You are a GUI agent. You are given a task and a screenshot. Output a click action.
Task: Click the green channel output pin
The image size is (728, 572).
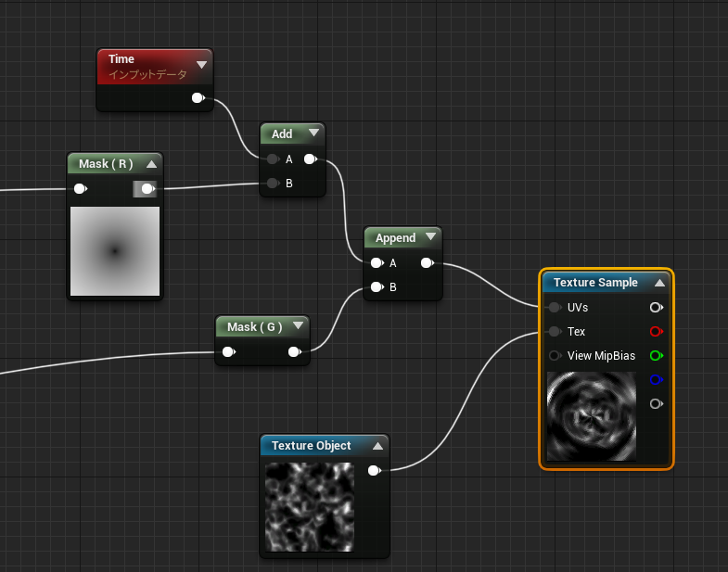tap(656, 356)
